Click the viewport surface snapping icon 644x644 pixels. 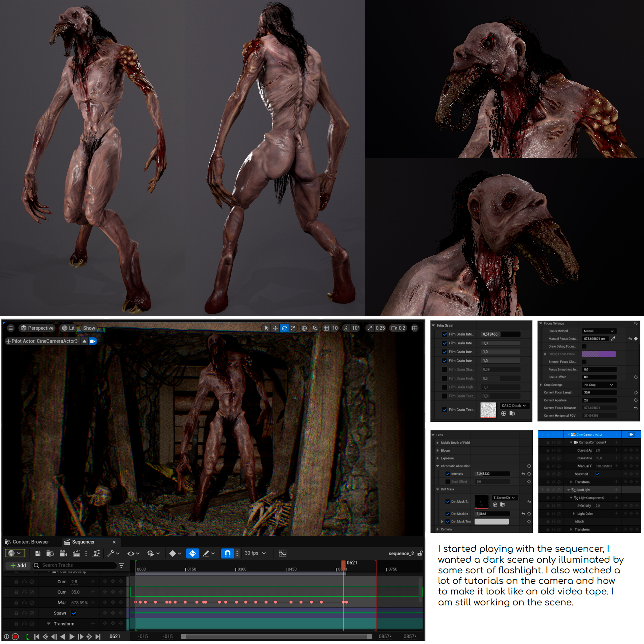tap(315, 328)
